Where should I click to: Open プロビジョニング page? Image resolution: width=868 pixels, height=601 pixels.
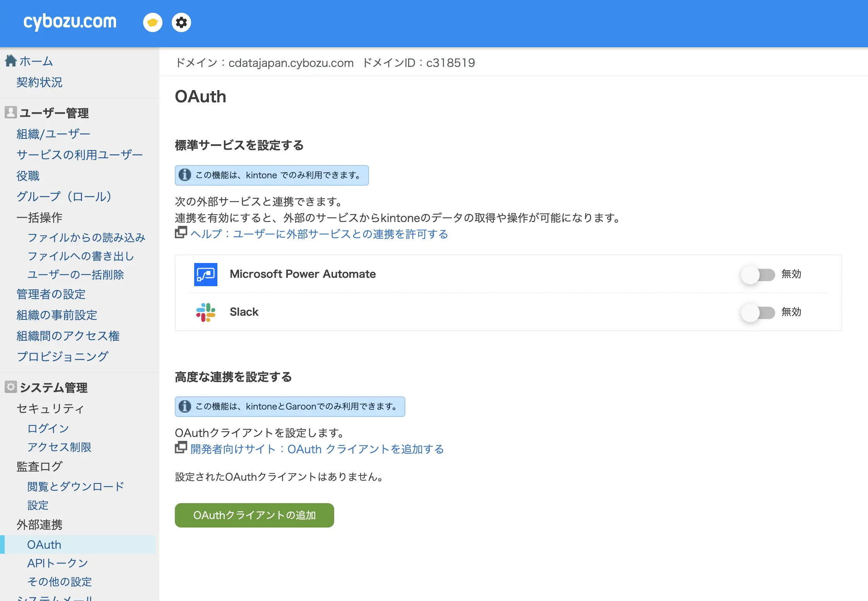(x=63, y=357)
